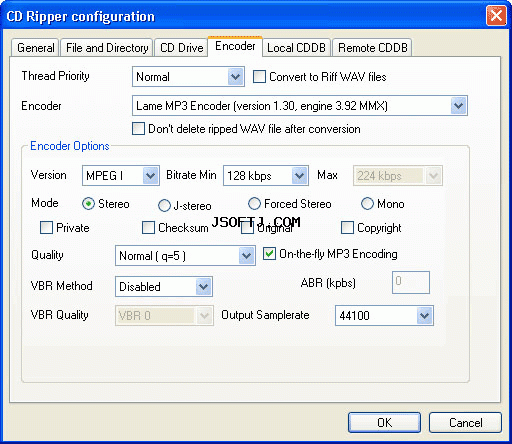The height and width of the screenshot is (444, 512).
Task: Close the CD Ripper configuration window
Action: (496, 16)
